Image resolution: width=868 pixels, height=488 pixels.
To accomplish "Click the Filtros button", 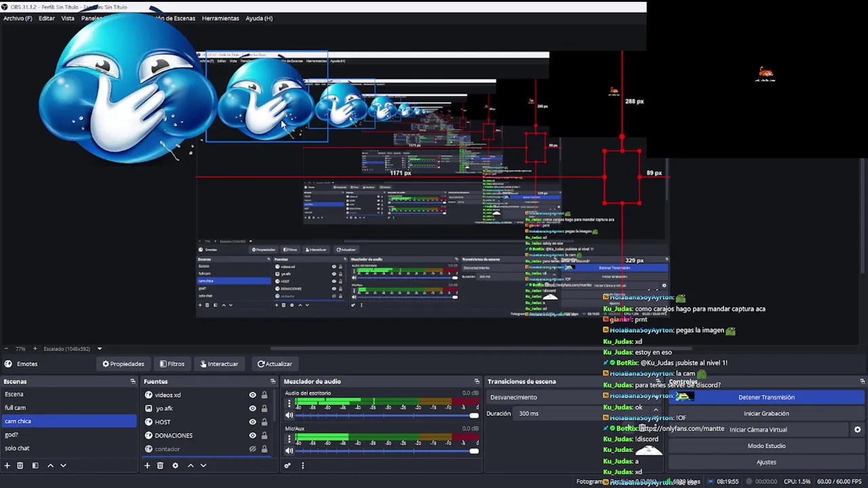I will [172, 364].
